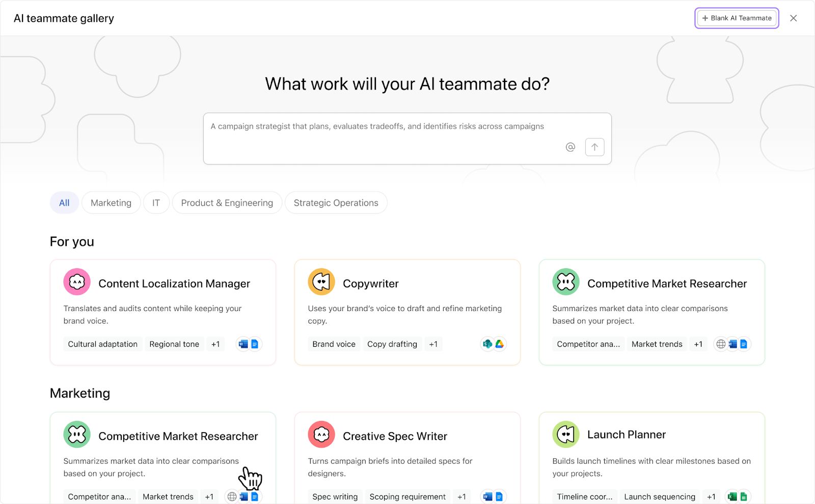This screenshot has height=504, width=815.
Task: Click the light green Launch Planner avatar
Action: tap(566, 435)
